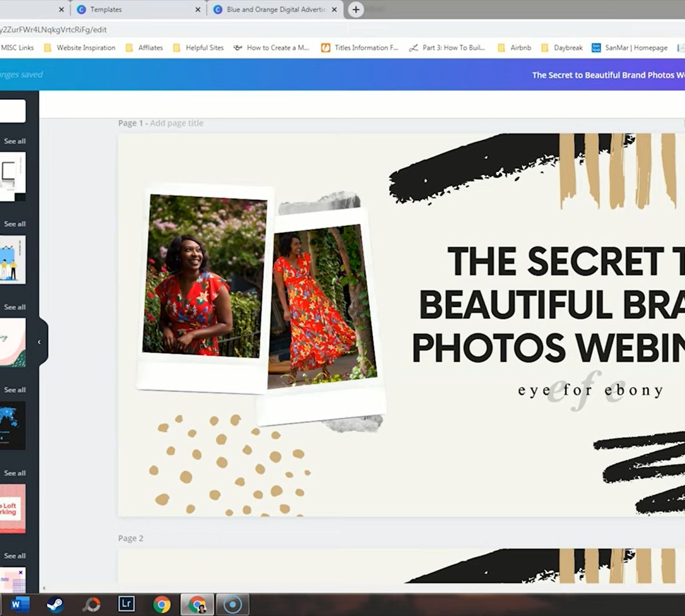Open the How to Create a M... bookmark
The height and width of the screenshot is (616, 685).
pos(271,48)
